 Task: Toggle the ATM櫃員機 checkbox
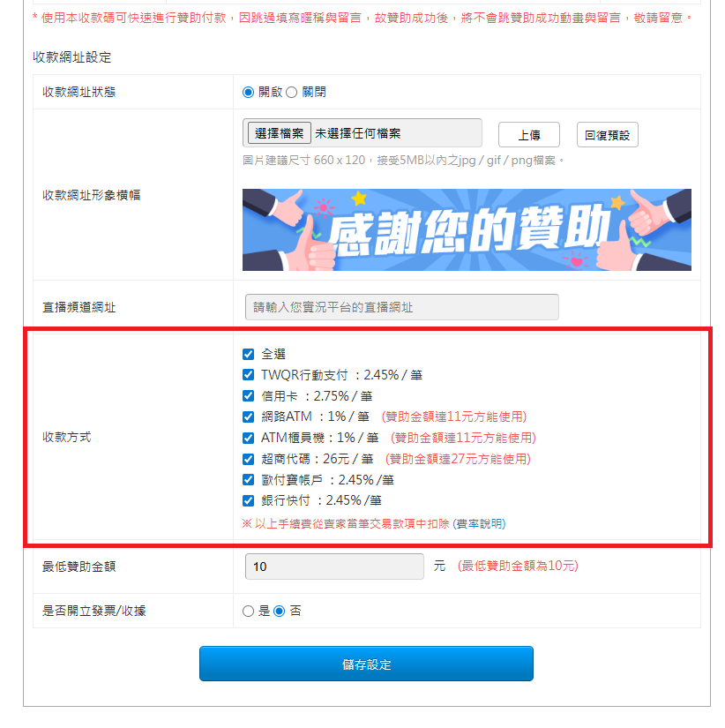249,438
